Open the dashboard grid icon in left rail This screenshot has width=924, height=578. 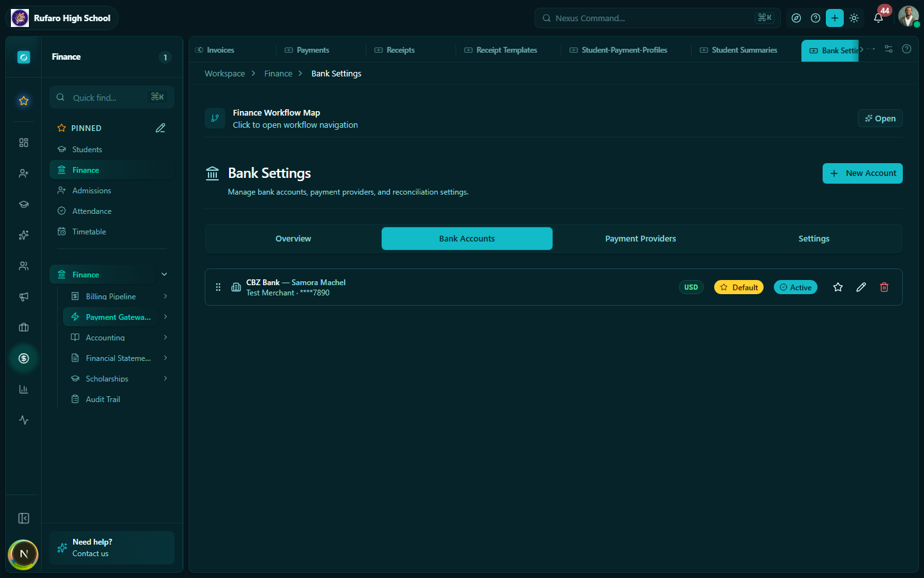(x=24, y=143)
